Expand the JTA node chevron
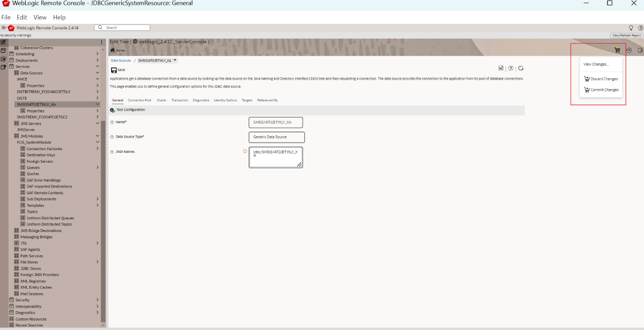Image resolution: width=644 pixels, height=330 pixels. (98, 243)
